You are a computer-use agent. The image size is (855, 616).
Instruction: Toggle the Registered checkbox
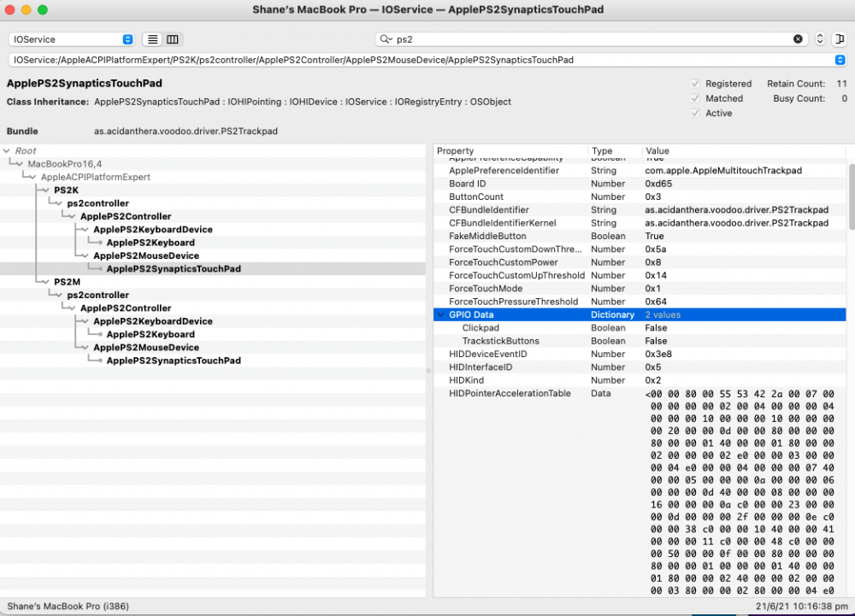tap(695, 84)
